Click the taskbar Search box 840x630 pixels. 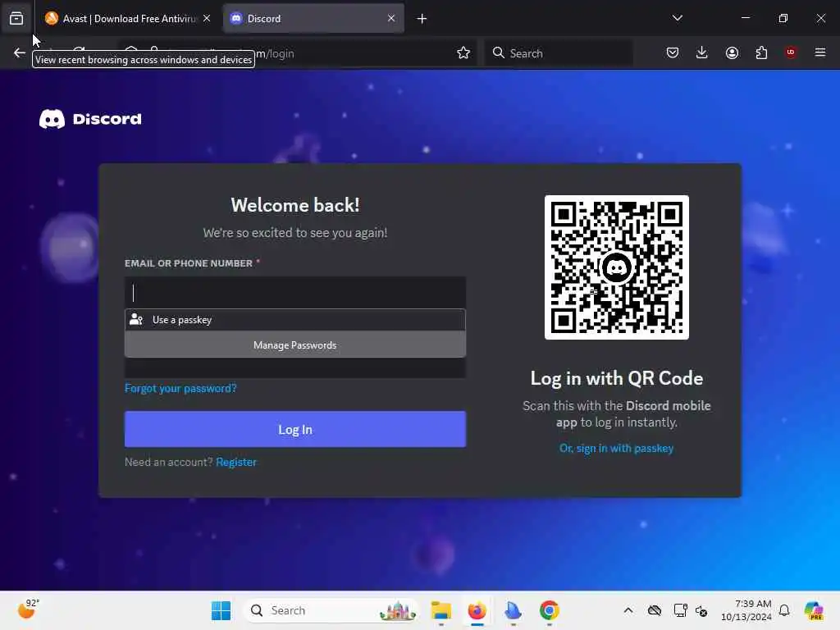pyautogui.click(x=331, y=610)
